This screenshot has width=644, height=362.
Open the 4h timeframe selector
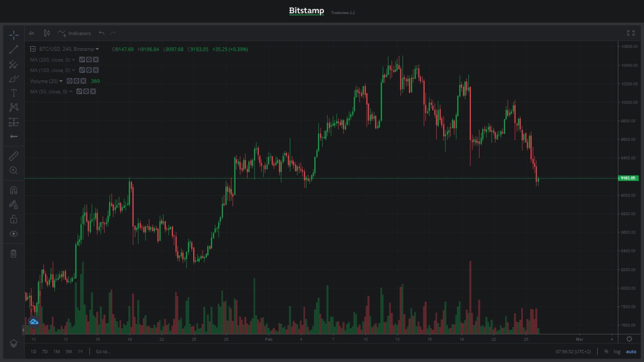pyautogui.click(x=32, y=33)
